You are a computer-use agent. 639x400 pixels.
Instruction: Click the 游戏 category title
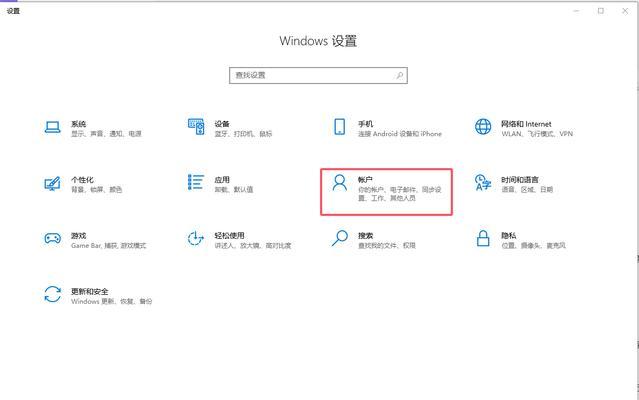coord(78,235)
